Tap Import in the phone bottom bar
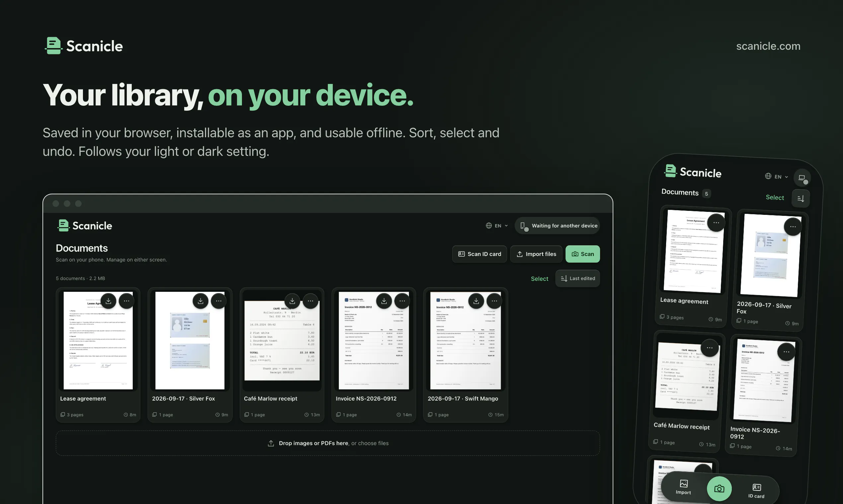The width and height of the screenshot is (843, 504). 683,487
